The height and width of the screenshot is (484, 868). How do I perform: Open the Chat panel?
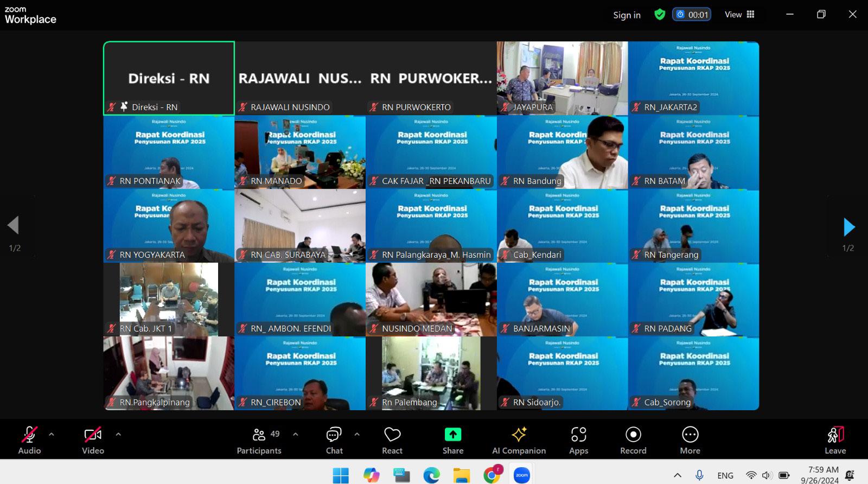[334, 440]
